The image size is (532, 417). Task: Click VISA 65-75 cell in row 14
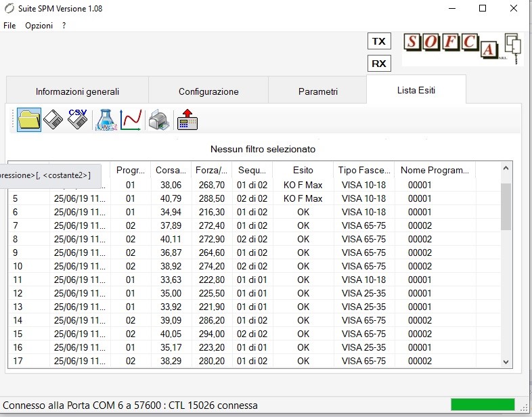click(x=363, y=321)
